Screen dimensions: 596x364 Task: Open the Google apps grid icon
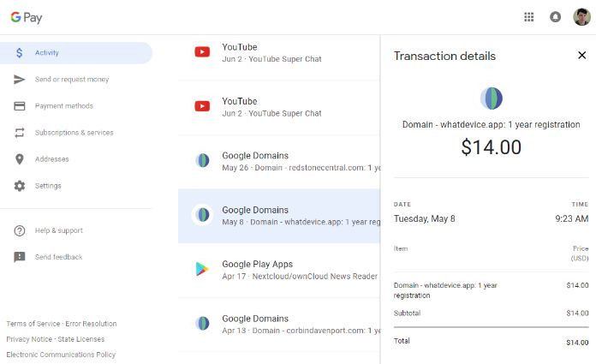[x=529, y=17]
